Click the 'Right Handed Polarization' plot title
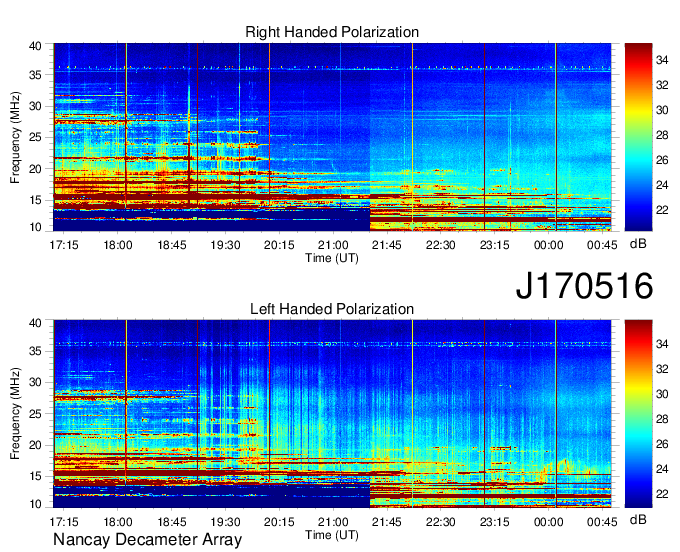 pyautogui.click(x=332, y=32)
